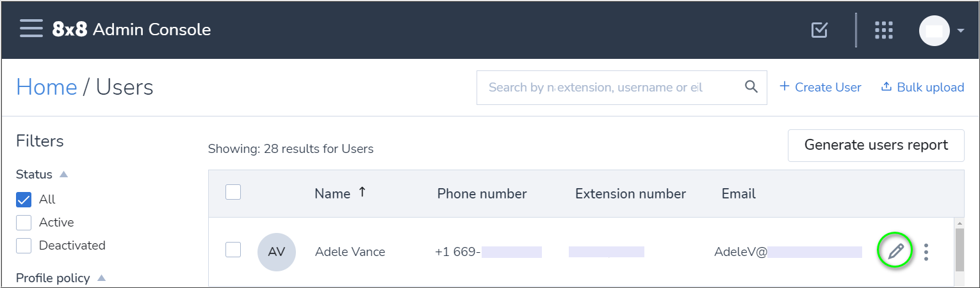Go to Home breadcrumb link
This screenshot has height=288, width=980.
coord(47,86)
